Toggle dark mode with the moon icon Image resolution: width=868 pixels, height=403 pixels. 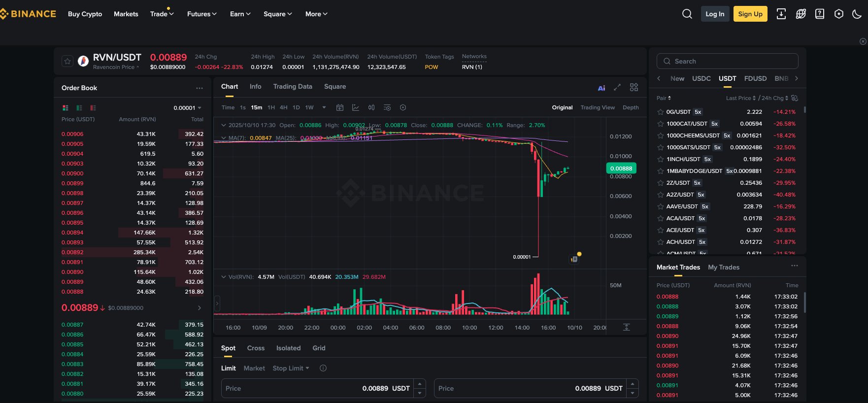(857, 14)
